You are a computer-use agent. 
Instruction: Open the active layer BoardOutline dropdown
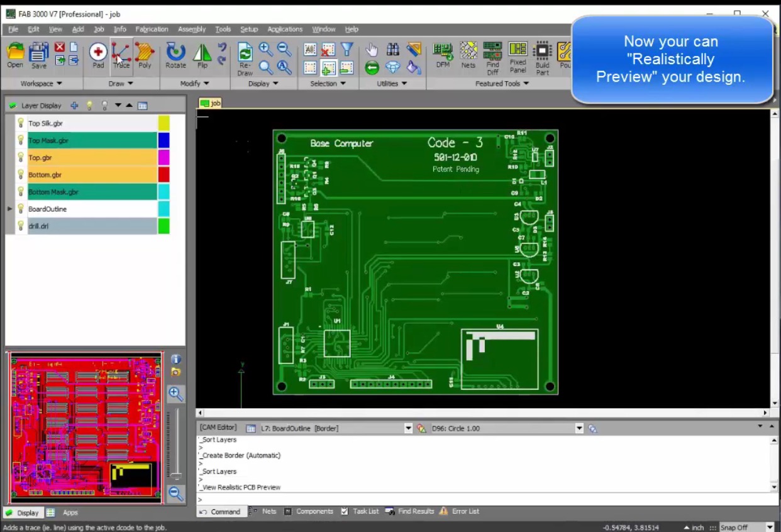(408, 428)
